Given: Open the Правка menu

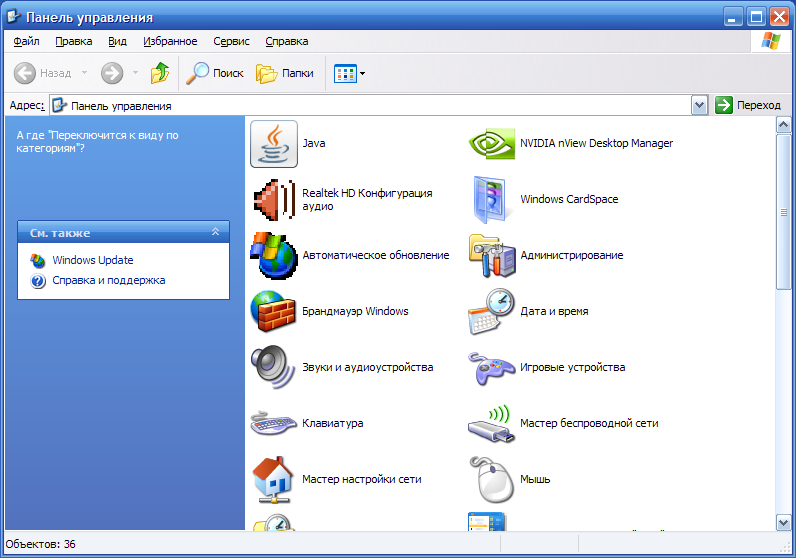Looking at the screenshot, I should [74, 41].
